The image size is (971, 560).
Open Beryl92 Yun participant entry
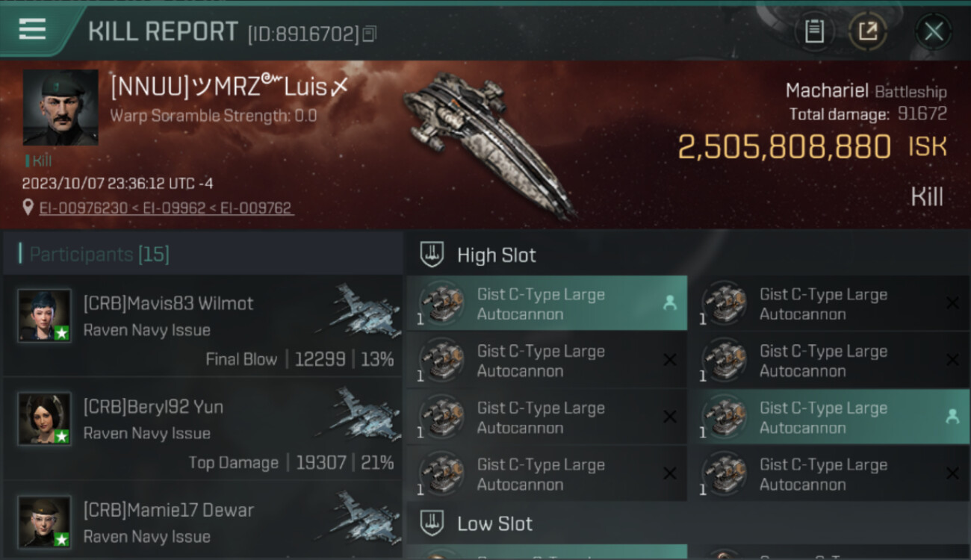pos(203,429)
